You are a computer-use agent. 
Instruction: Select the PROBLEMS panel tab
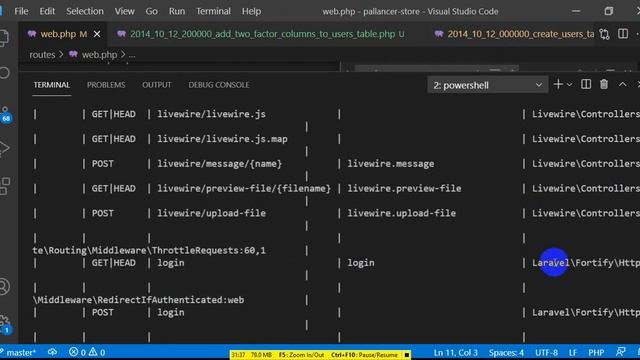[106, 85]
